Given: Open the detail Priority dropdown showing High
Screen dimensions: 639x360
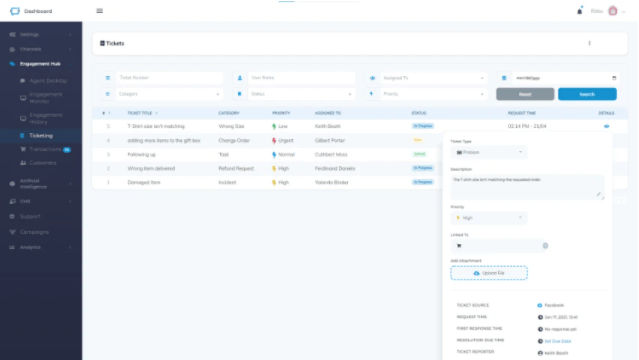Looking at the screenshot, I should click(x=489, y=218).
